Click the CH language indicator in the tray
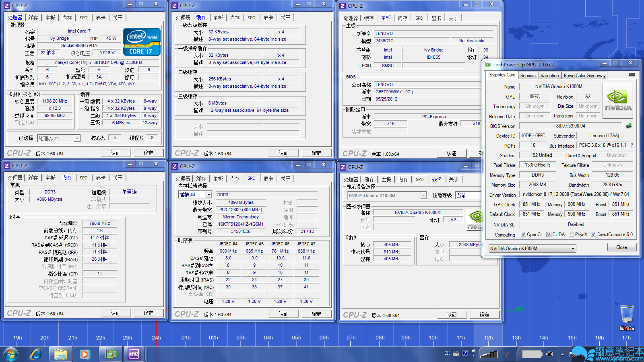This screenshot has height=362, width=644. click(x=447, y=354)
